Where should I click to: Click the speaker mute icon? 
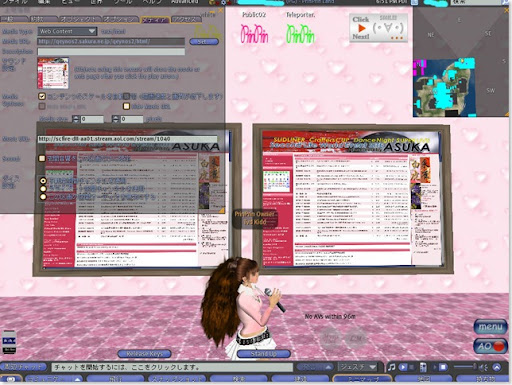pos(483,367)
